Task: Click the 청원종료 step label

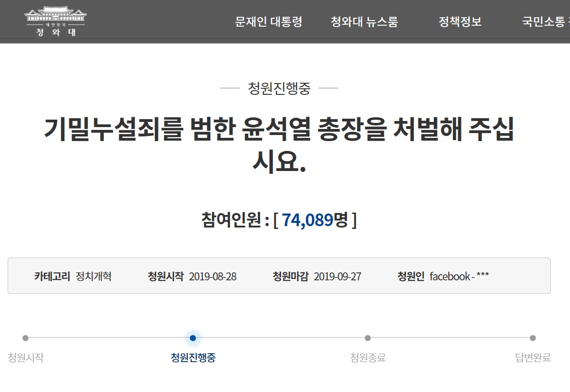Action: (368, 358)
